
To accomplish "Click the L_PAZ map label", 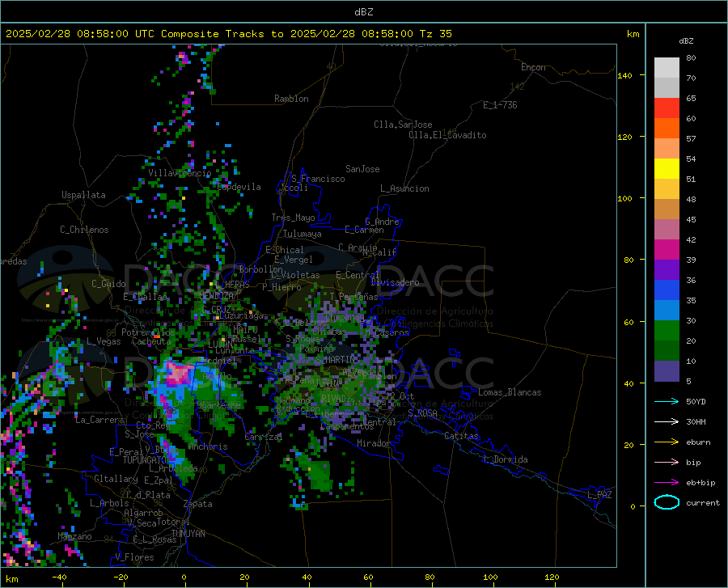I will click(x=599, y=495).
